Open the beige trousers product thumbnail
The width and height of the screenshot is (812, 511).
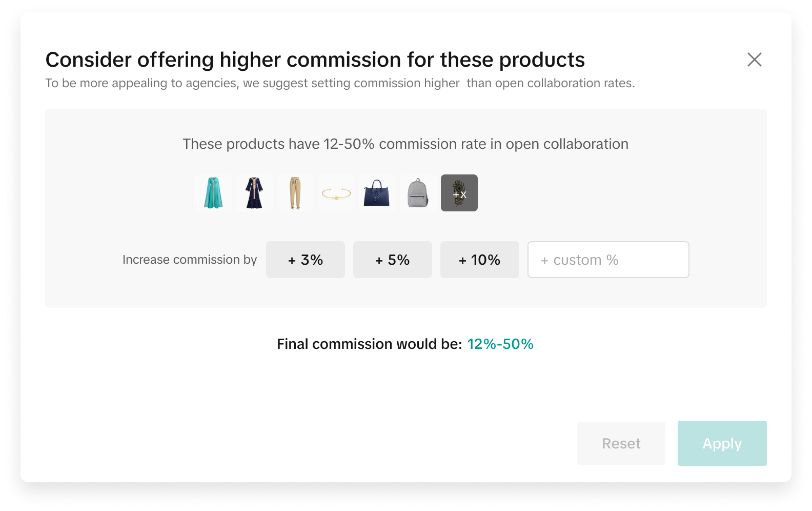point(295,193)
